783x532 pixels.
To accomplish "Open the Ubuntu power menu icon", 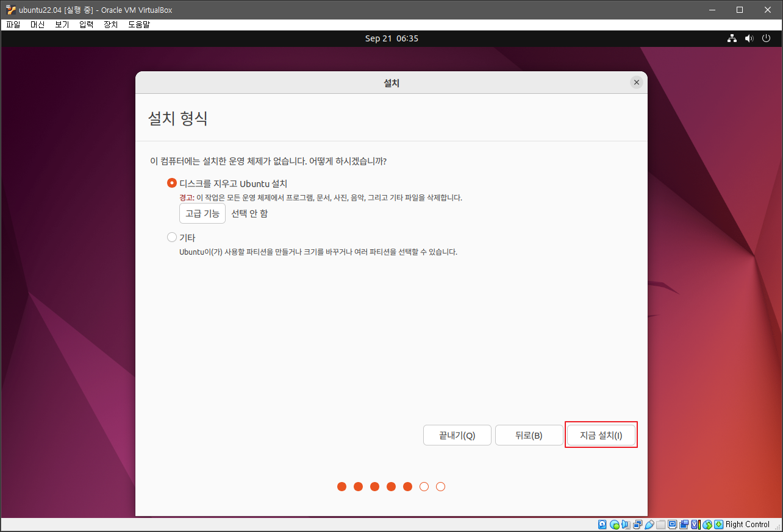I will pyautogui.click(x=767, y=38).
